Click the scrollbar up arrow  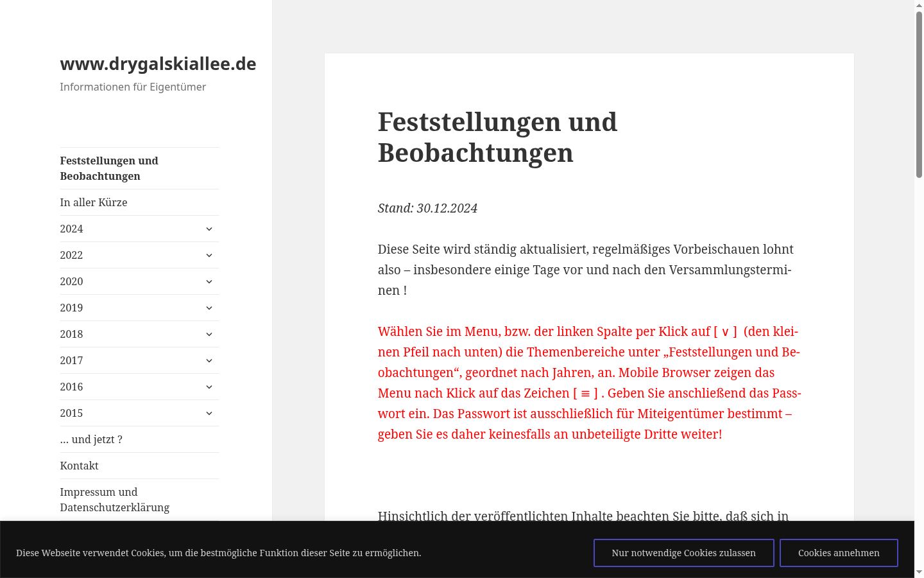(x=919, y=4)
